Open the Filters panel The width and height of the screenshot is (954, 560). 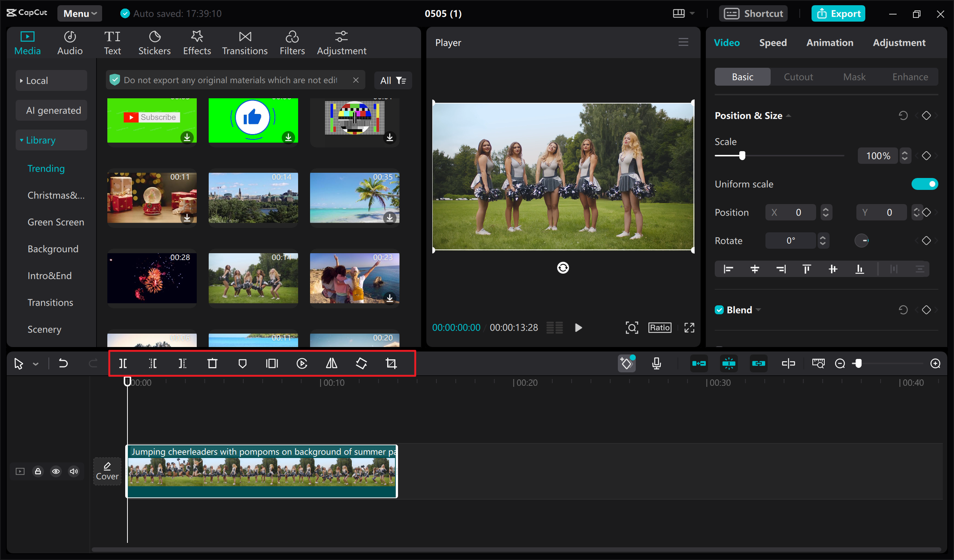click(x=292, y=43)
